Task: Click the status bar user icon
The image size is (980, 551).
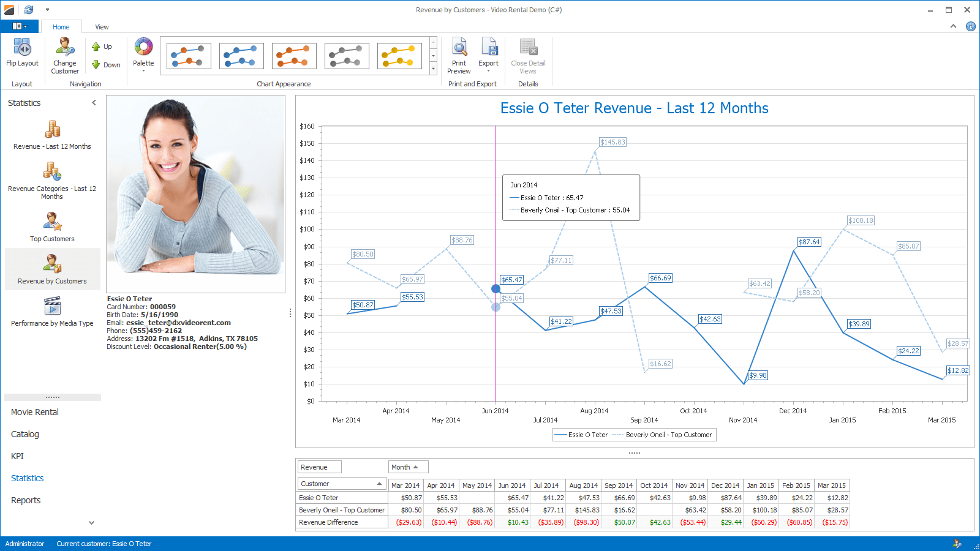Action: (x=957, y=544)
